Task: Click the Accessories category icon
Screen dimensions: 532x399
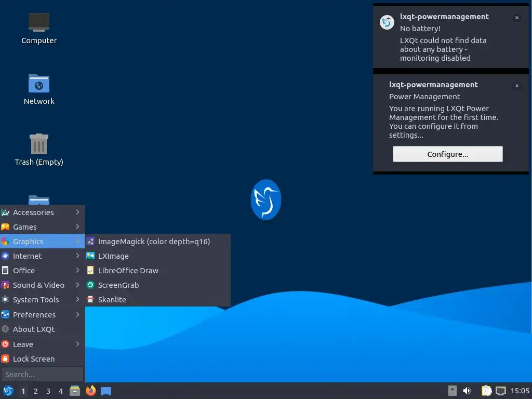Action: click(5, 212)
